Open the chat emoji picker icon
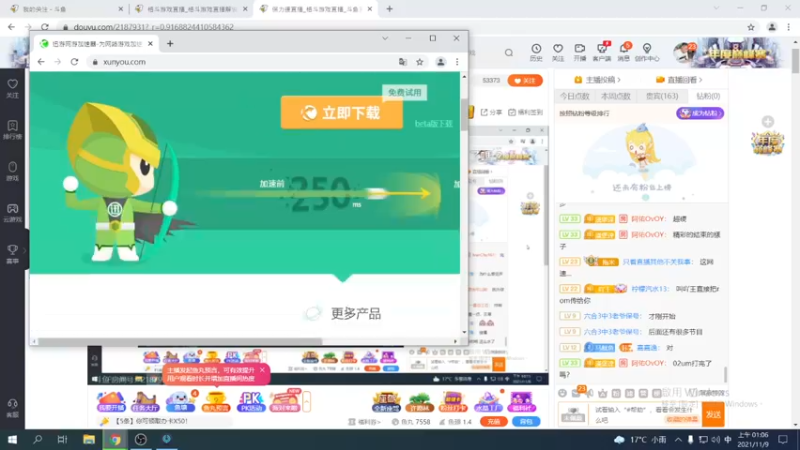The image size is (800, 450). click(x=562, y=393)
